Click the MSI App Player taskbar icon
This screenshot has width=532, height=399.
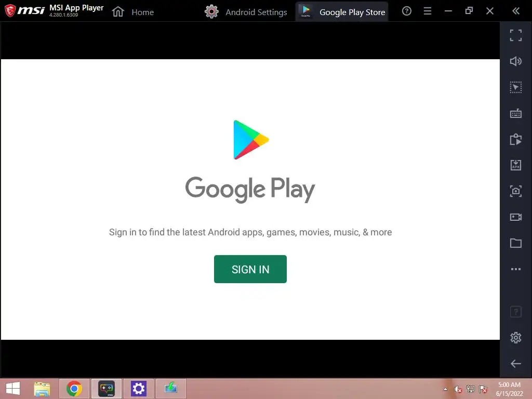coord(107,389)
